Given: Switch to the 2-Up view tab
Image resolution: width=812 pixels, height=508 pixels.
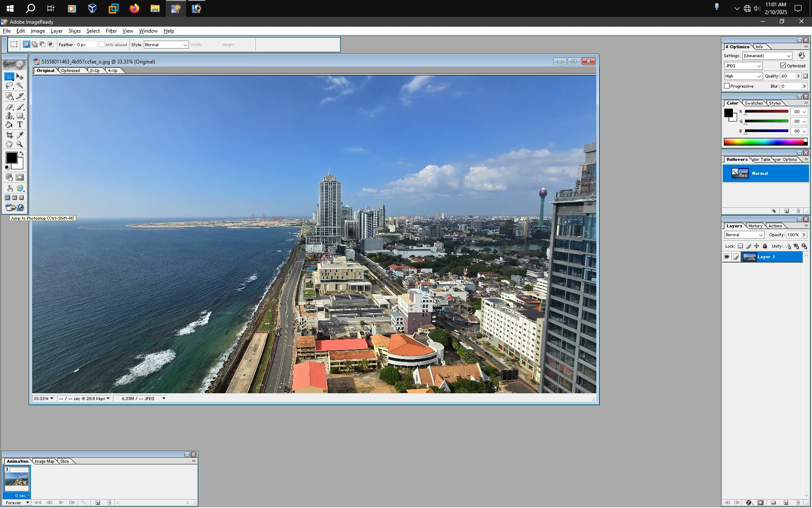Looking at the screenshot, I should [95, 71].
